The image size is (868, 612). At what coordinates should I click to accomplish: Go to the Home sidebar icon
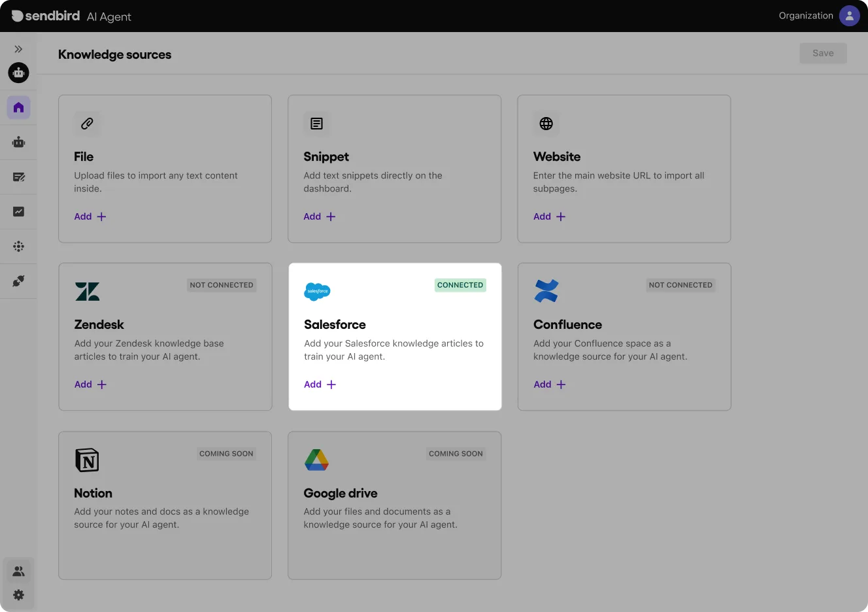point(18,107)
